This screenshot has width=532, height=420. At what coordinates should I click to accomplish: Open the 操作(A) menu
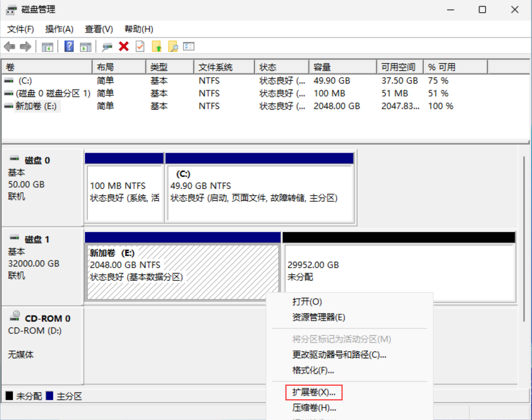59,29
